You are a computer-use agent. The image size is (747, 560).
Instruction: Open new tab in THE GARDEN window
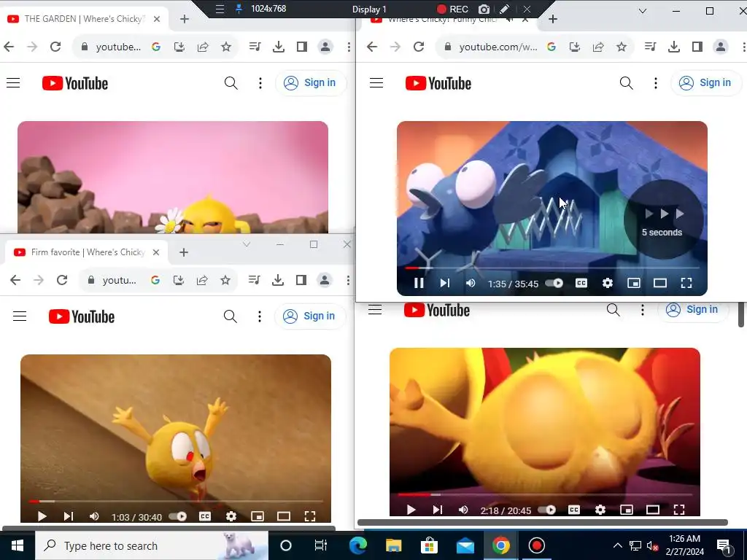pos(185,19)
